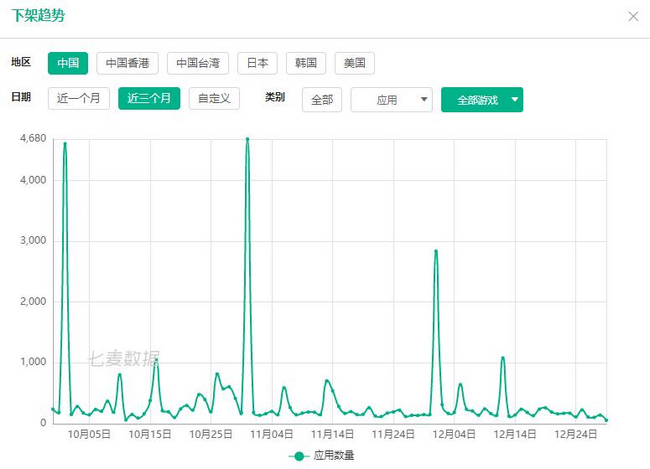Click the 12月24日 axis label
The width and height of the screenshot is (650, 469).
pos(575,434)
